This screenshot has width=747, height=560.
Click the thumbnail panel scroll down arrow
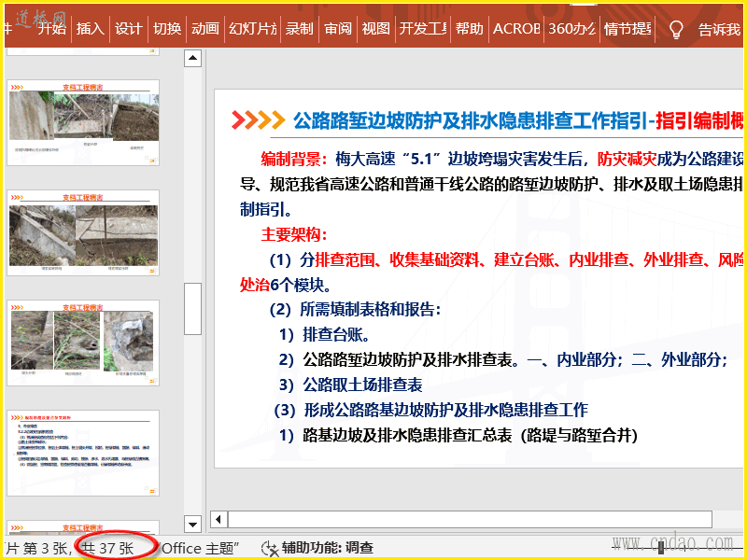point(192,525)
